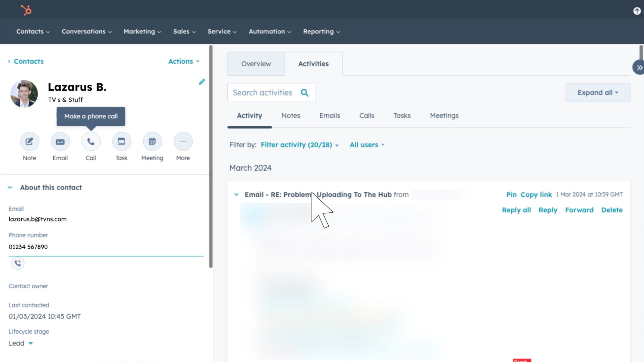The image size is (644, 362).
Task: Open the Calls activity tab
Action: click(367, 116)
